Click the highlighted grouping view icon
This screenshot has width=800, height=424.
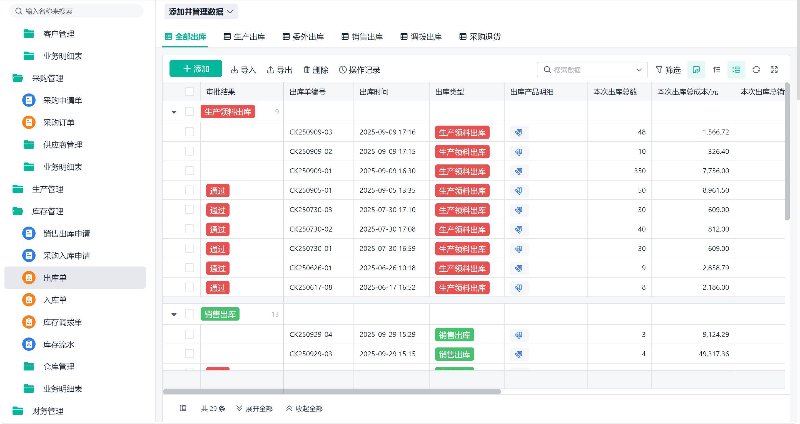point(736,69)
